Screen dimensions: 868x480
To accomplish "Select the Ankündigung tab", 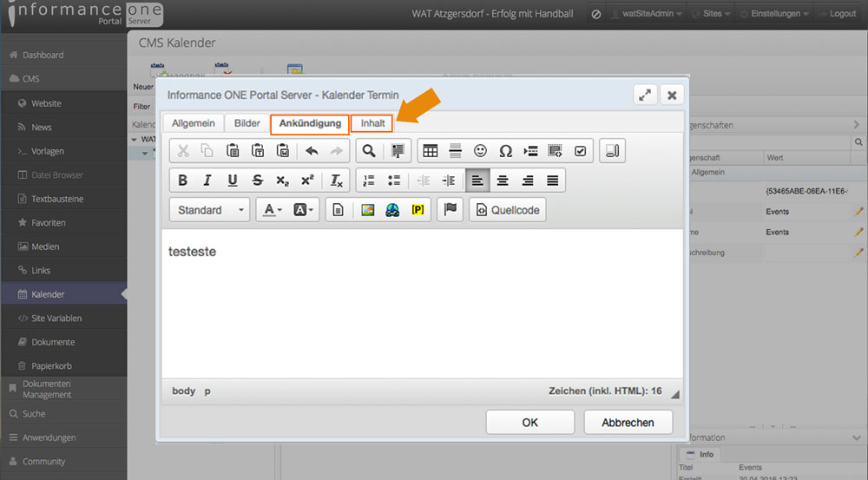I will [310, 123].
